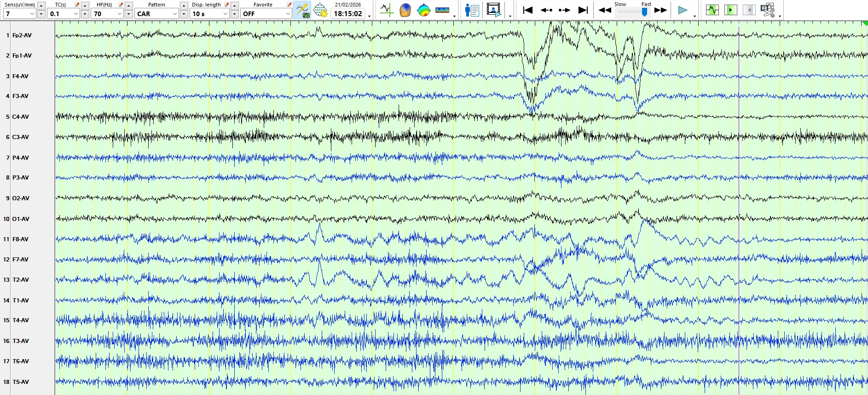This screenshot has height=395, width=868.
Task: Expand the playback toolbar overflow arrow
Action: [694, 16]
